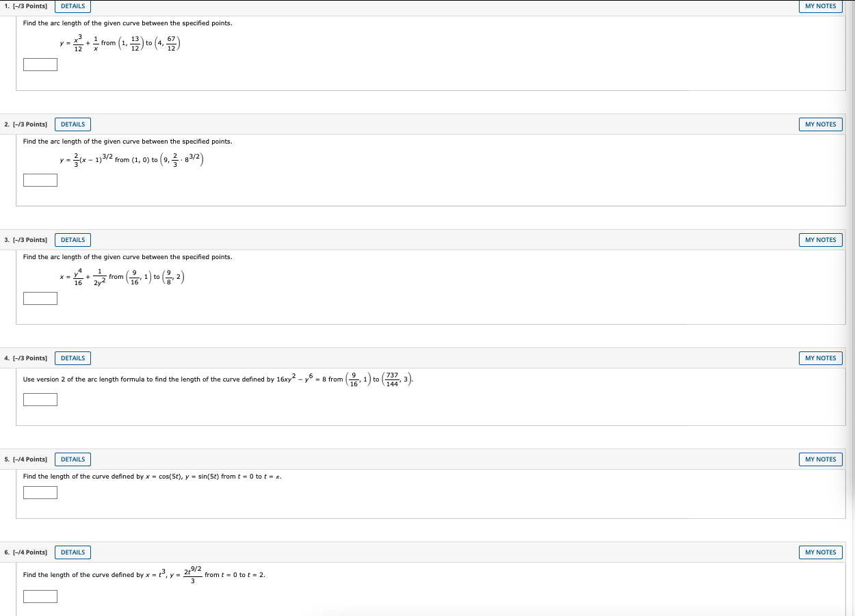The height and width of the screenshot is (616, 855).
Task: Open MY NOTES for question 4
Action: coord(820,358)
